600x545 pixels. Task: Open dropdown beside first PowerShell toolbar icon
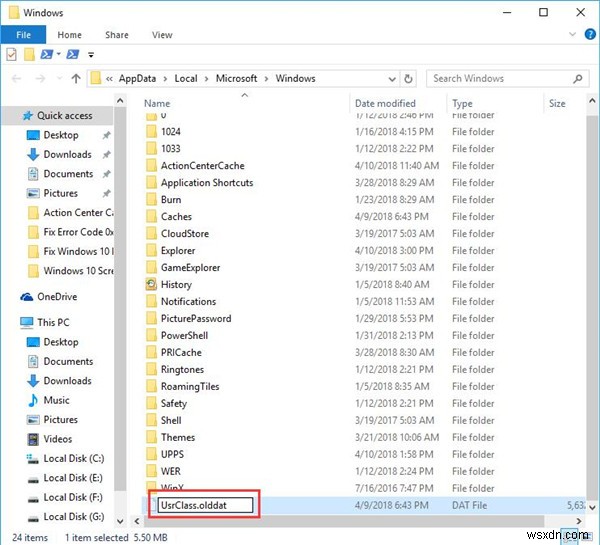(59, 54)
